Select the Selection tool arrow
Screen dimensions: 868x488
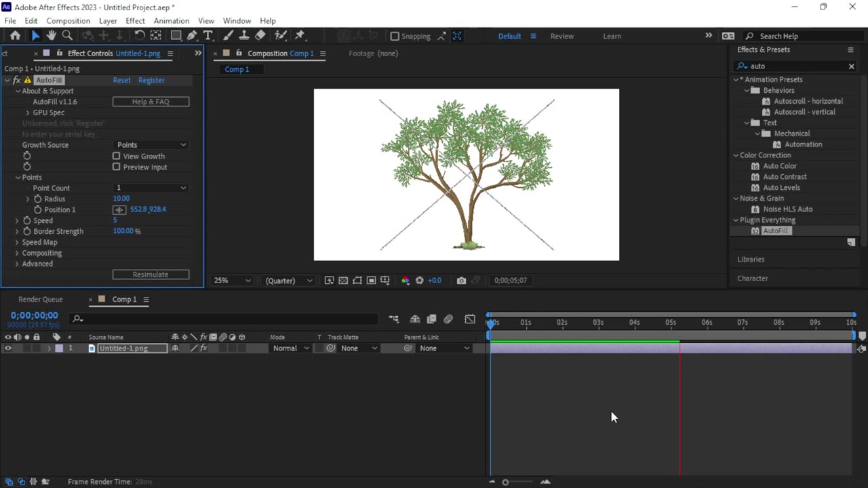tap(35, 36)
